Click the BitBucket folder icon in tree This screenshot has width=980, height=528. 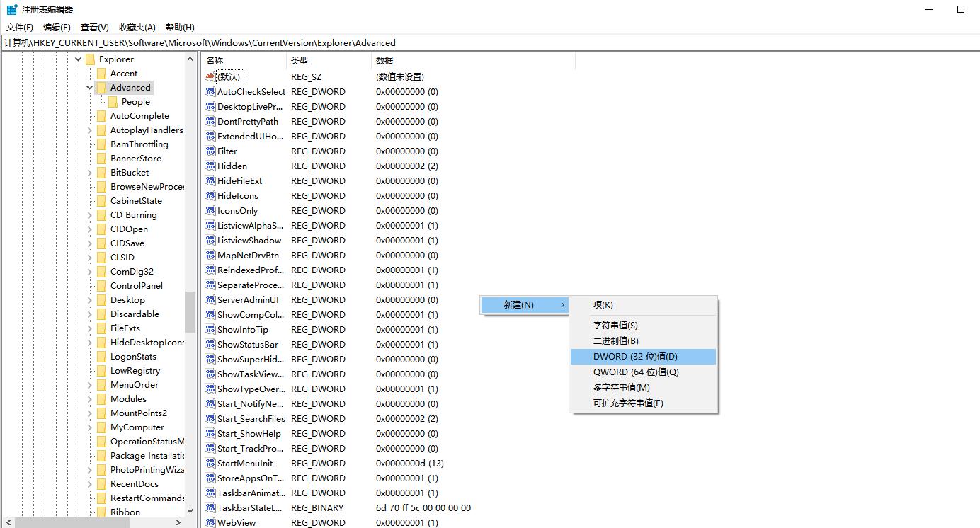(x=101, y=173)
